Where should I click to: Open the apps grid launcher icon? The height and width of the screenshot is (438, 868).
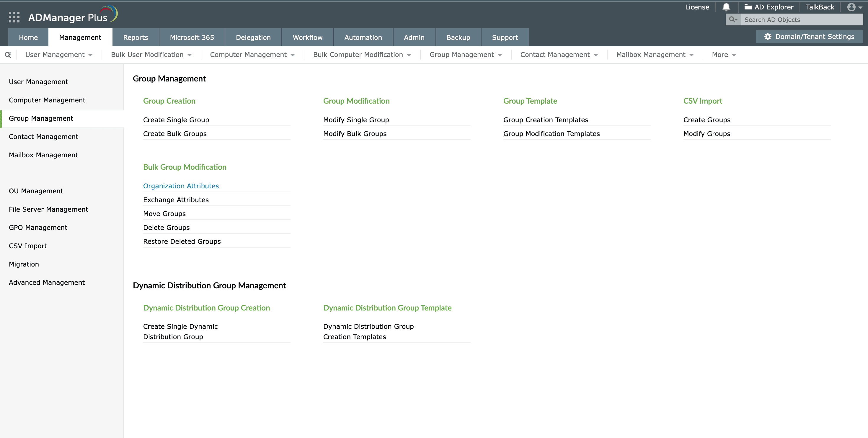(x=14, y=17)
